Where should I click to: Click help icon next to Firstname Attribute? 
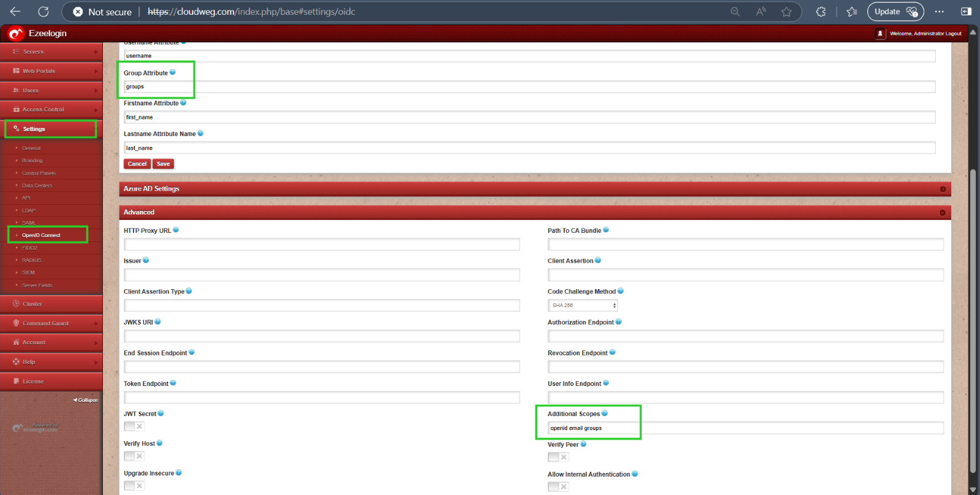pos(183,103)
